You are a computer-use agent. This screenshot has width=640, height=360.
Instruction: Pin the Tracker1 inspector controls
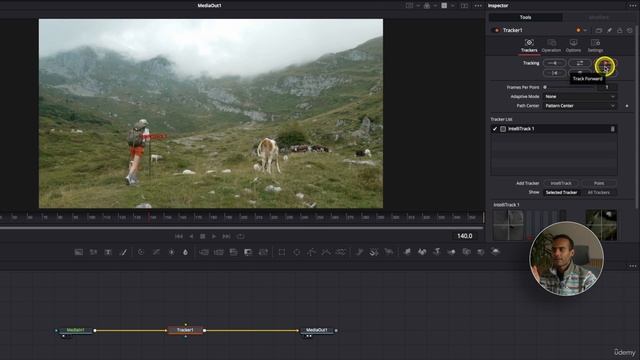point(609,30)
